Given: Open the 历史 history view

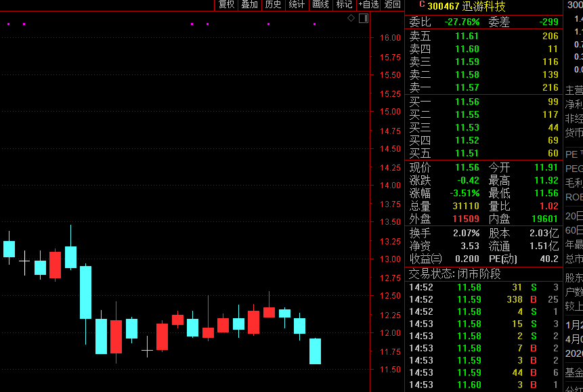Looking at the screenshot, I should (273, 5).
